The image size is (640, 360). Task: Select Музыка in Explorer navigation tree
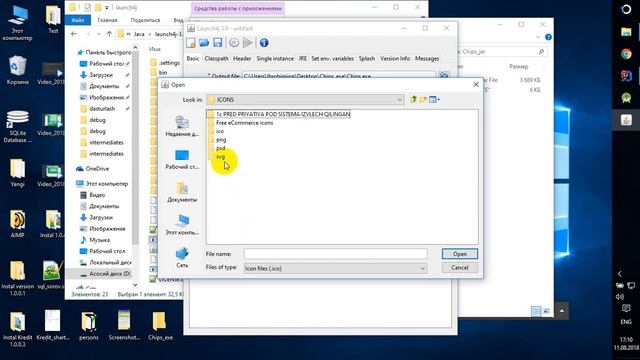coord(95,240)
